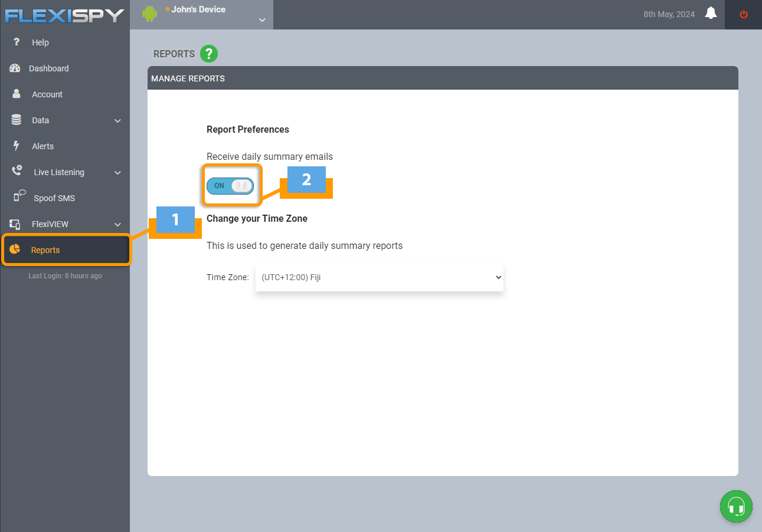Click the Spoof SMS phone-bubble icon

19,196
